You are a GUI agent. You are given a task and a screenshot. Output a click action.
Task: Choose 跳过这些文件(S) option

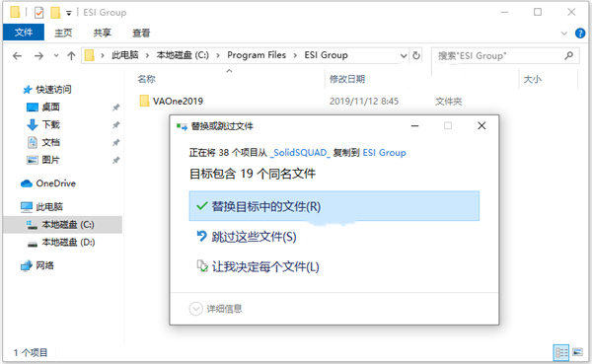click(247, 237)
